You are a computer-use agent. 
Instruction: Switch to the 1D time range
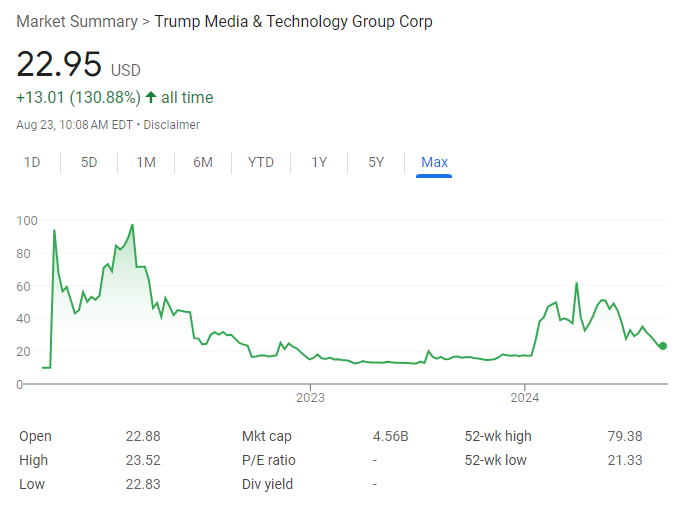[x=32, y=162]
